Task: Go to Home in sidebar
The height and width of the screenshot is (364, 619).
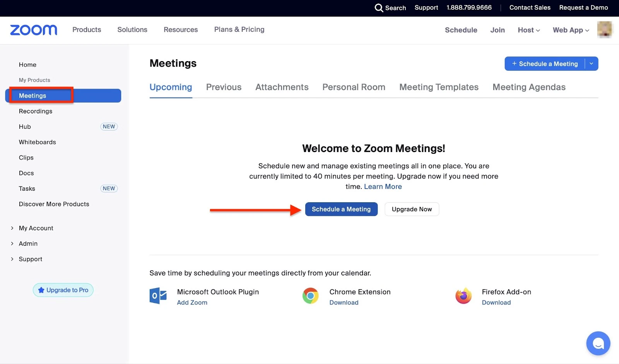Action: (28, 65)
